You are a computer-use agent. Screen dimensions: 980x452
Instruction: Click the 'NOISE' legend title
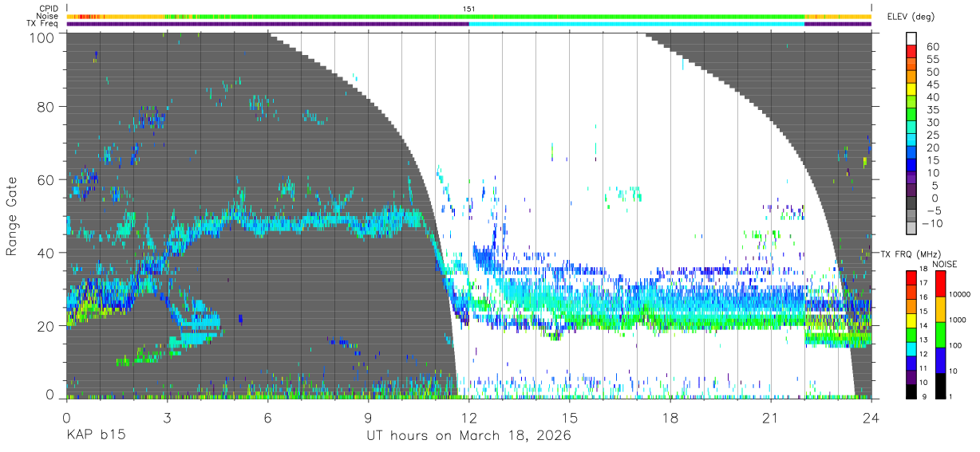[944, 264]
